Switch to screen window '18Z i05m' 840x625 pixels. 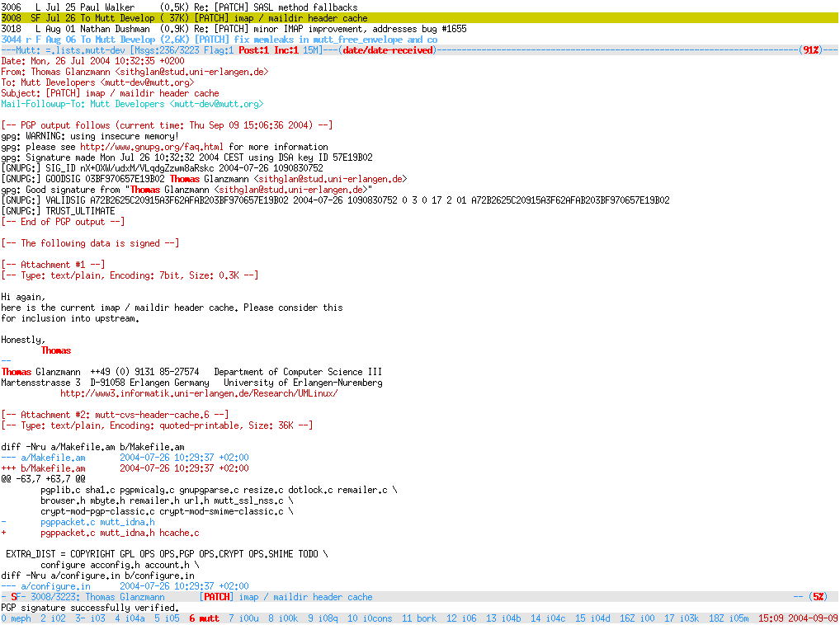pos(729,618)
